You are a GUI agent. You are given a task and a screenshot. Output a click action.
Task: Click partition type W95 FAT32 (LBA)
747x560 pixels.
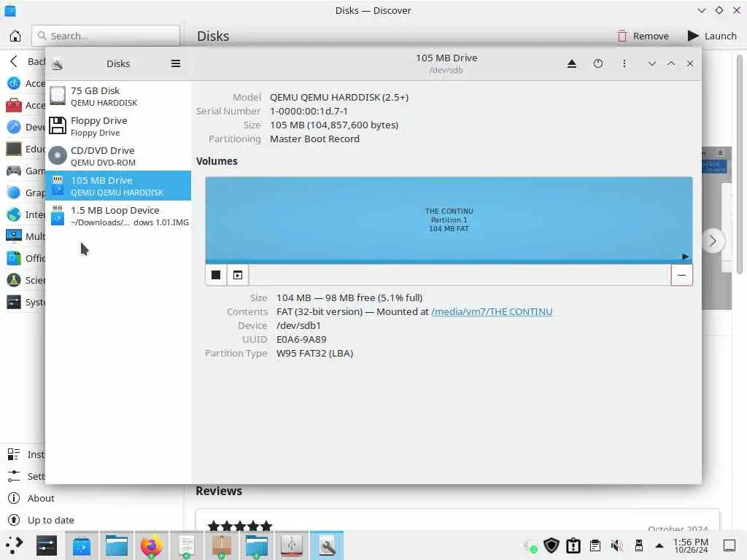pos(315,354)
